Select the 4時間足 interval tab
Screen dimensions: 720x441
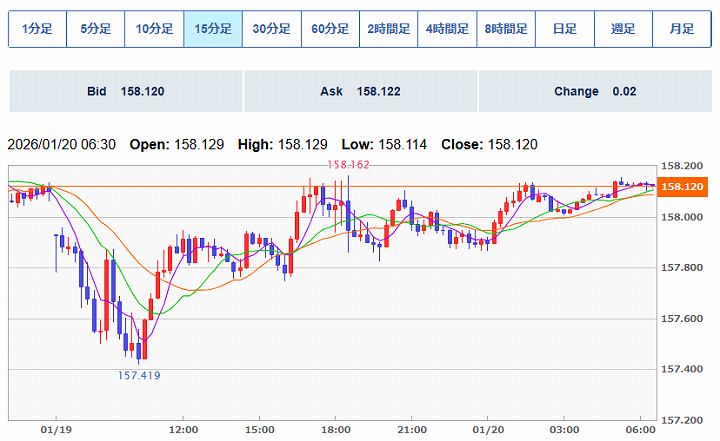(x=447, y=29)
